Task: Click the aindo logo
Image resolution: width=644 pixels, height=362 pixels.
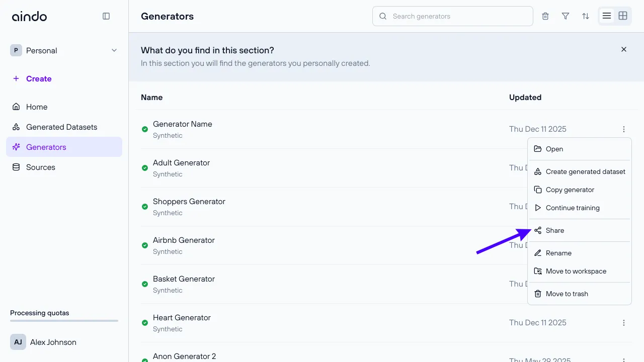Action: click(29, 16)
